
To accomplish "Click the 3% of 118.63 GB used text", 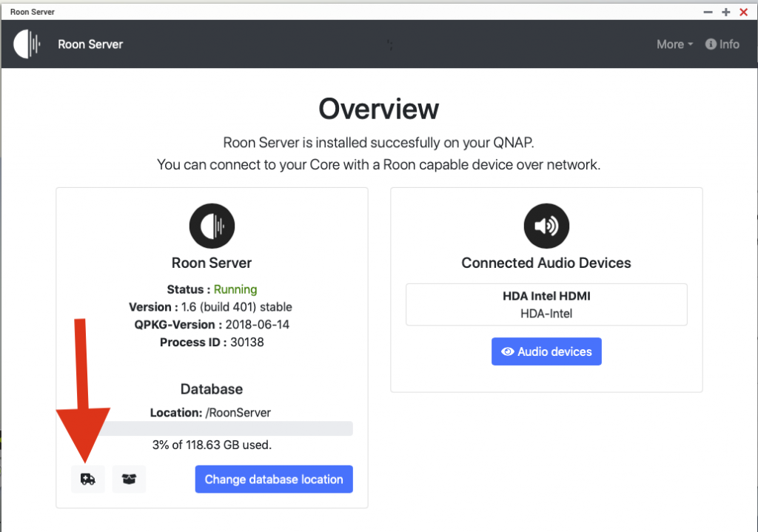I will coord(212,445).
